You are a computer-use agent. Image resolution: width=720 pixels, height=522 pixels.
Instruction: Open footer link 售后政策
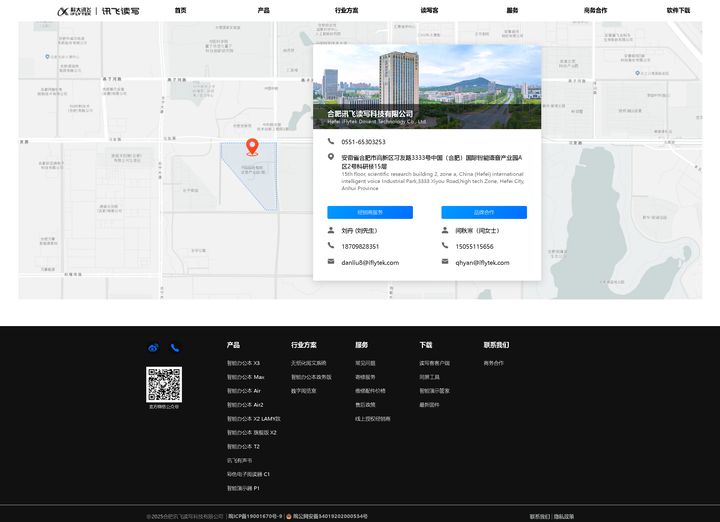pos(365,404)
